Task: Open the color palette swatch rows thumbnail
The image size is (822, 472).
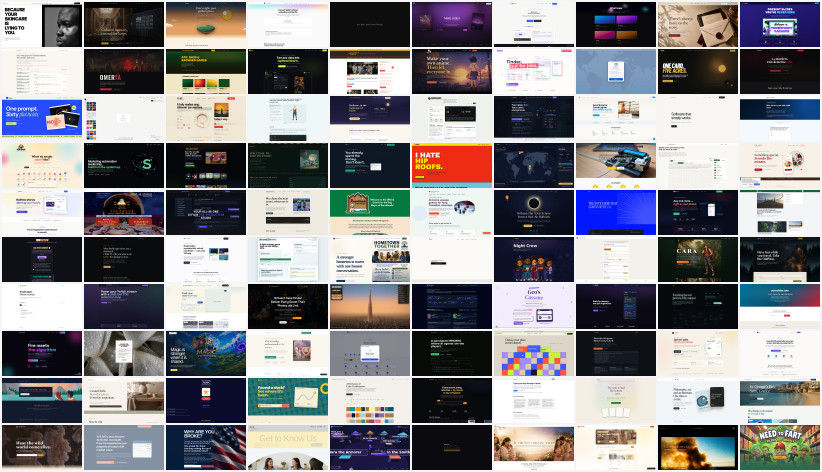Action: click(370, 400)
